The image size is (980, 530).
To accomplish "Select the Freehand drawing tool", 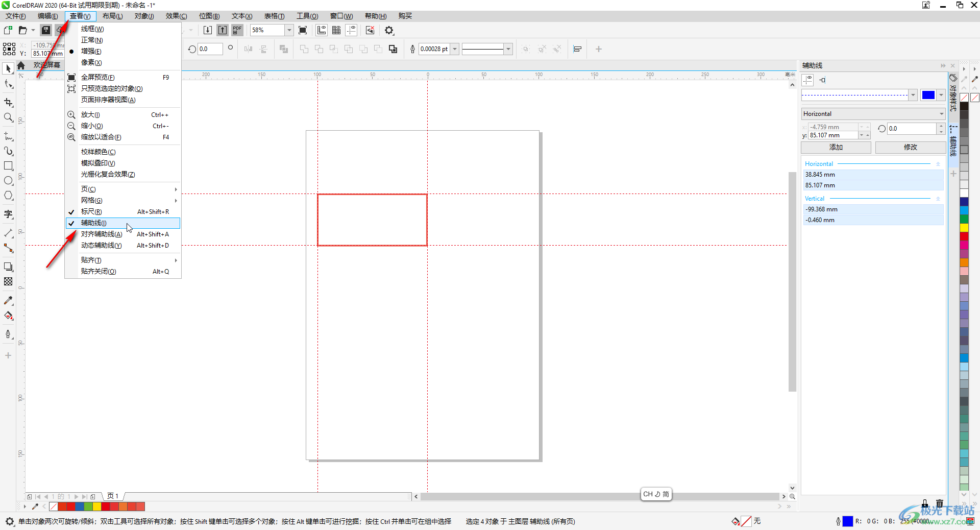I will (8, 136).
